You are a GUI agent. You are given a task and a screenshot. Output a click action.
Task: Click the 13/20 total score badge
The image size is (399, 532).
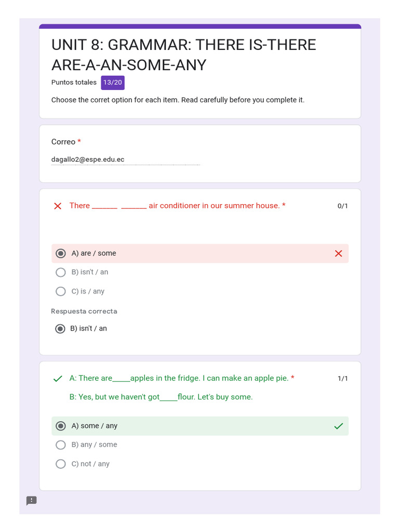(x=113, y=83)
